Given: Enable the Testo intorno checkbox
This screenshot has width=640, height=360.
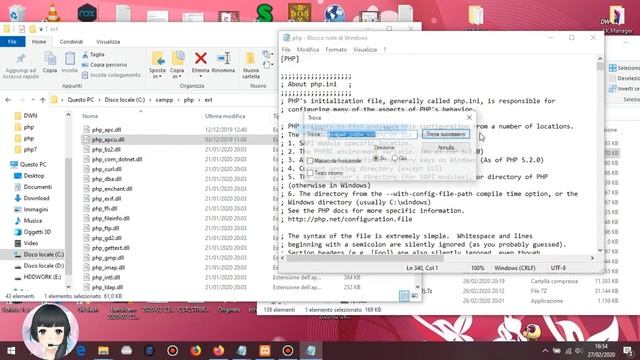Looking at the screenshot, I should tap(310, 173).
